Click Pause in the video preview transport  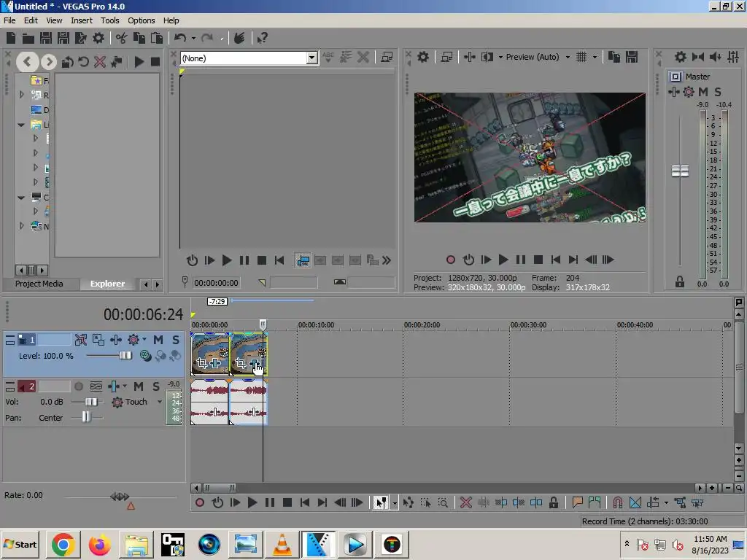click(521, 260)
